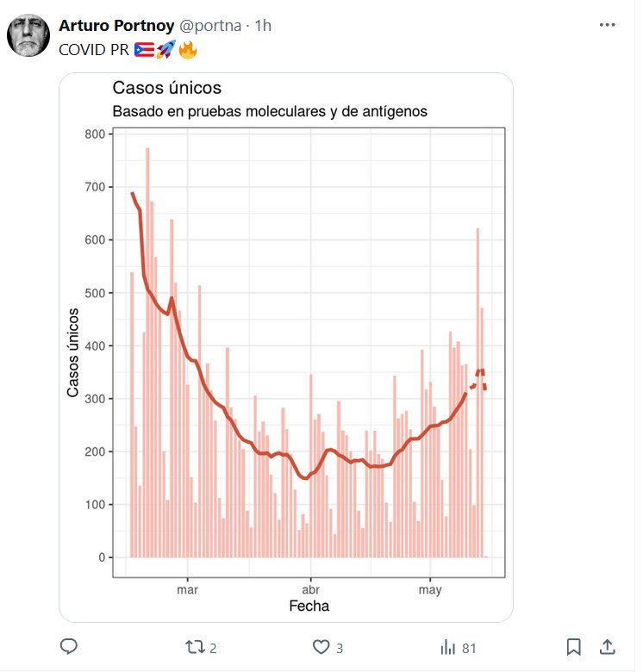Click the like count number 3
The width and height of the screenshot is (643, 672).
coord(340,648)
